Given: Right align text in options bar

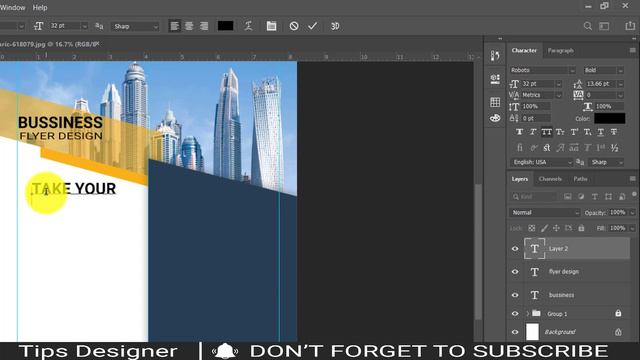Looking at the screenshot, I should click(204, 26).
